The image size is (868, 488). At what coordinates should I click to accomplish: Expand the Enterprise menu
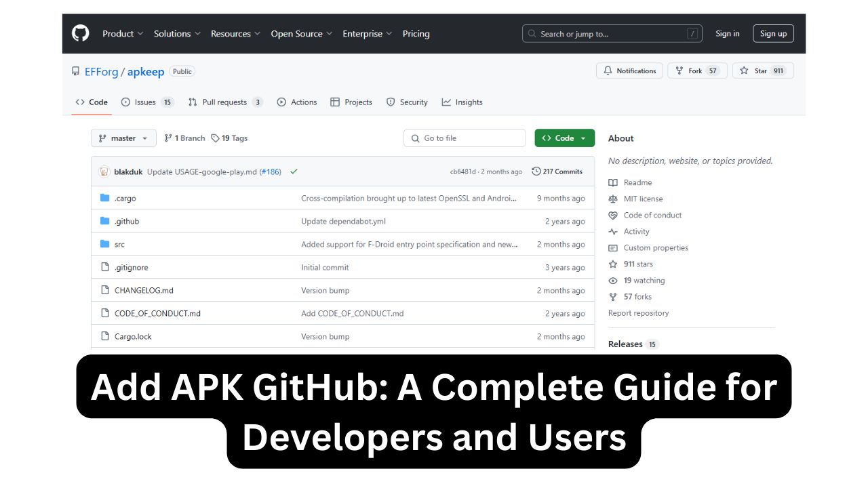click(x=367, y=33)
